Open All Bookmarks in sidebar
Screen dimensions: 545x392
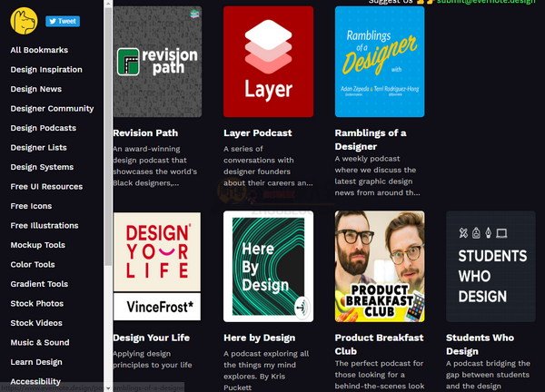tap(39, 50)
